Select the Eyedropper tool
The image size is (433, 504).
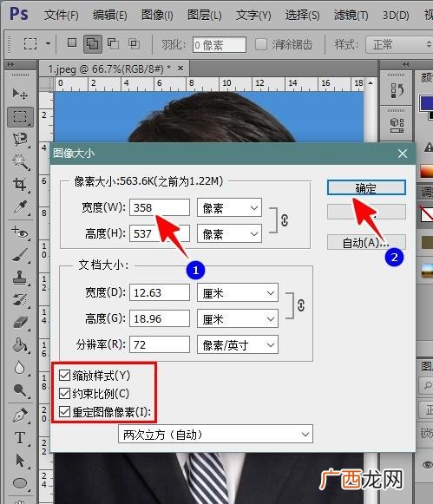[20, 207]
